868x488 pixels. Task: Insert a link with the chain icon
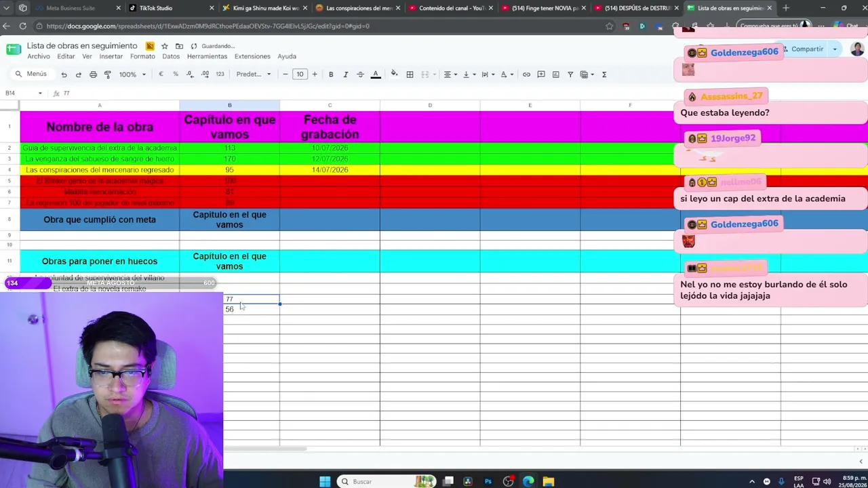pos(526,75)
